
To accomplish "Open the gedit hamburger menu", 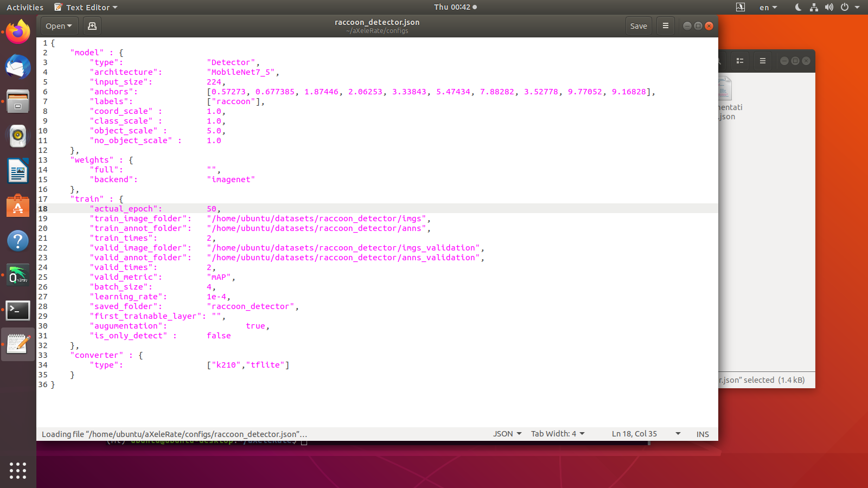I will tap(665, 25).
